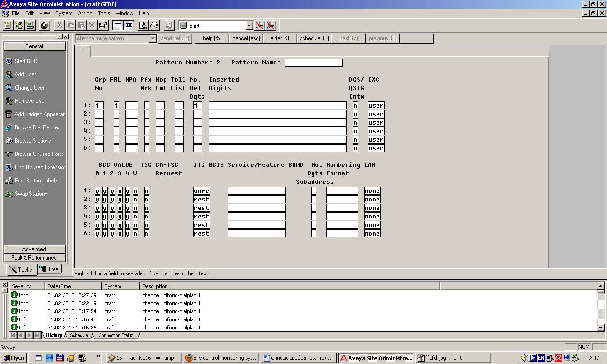Click the Inserted Digits field in row 1
The width and height of the screenshot is (607, 364).
click(x=277, y=105)
